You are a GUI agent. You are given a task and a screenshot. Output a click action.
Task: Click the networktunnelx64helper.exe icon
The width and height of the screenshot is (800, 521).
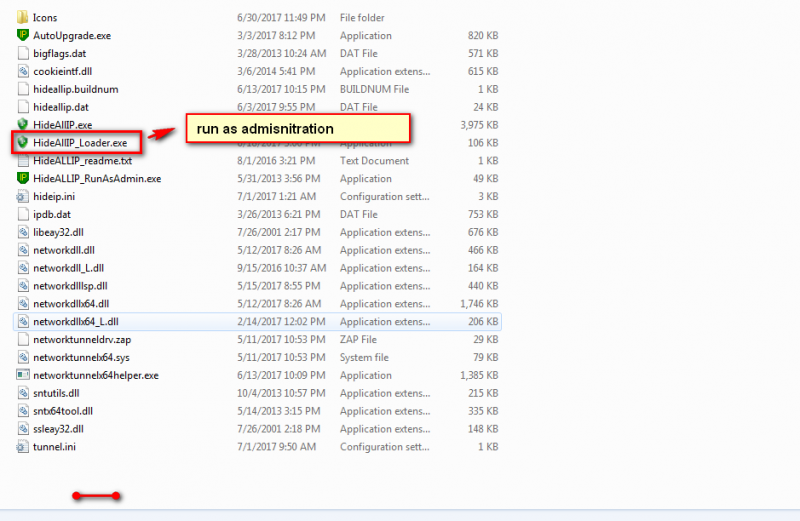point(22,375)
